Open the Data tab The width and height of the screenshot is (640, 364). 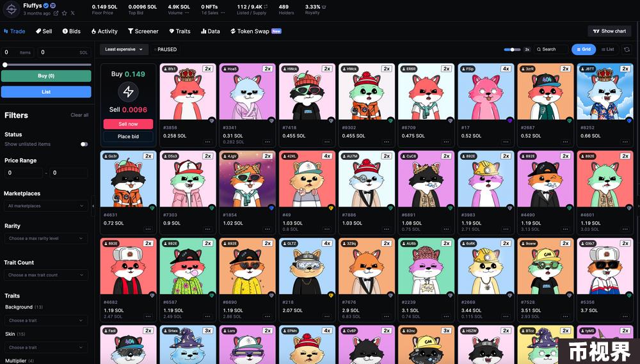[210, 31]
